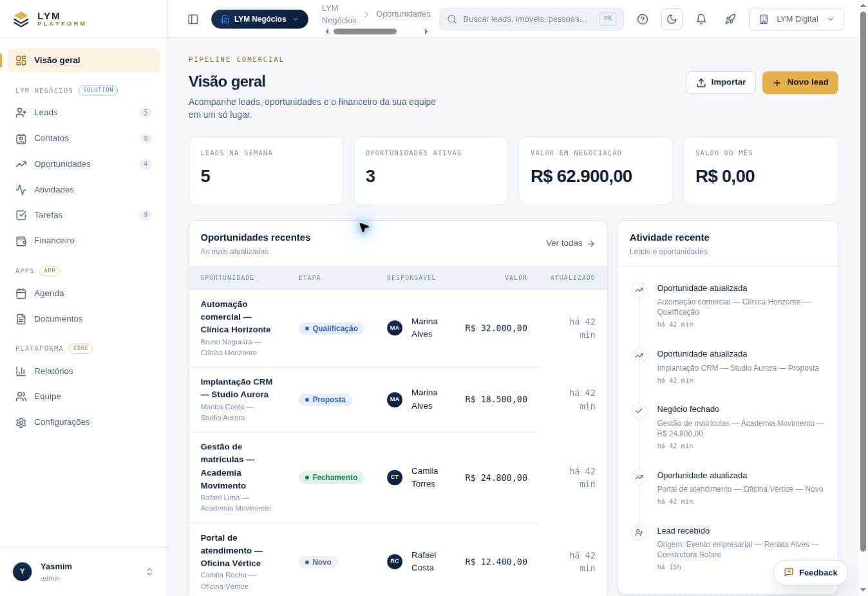868x596 pixels.
Task: Open the help question mark icon
Action: pyautogui.click(x=643, y=19)
